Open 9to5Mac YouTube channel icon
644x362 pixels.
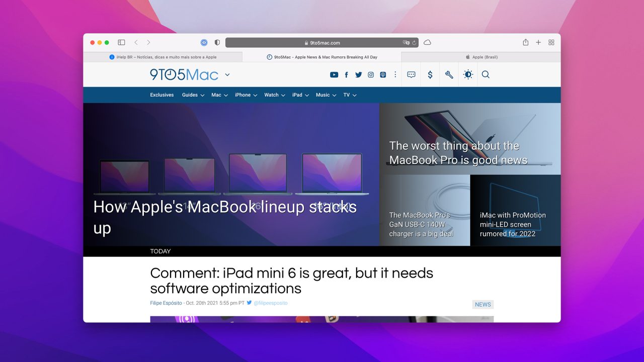click(x=334, y=74)
